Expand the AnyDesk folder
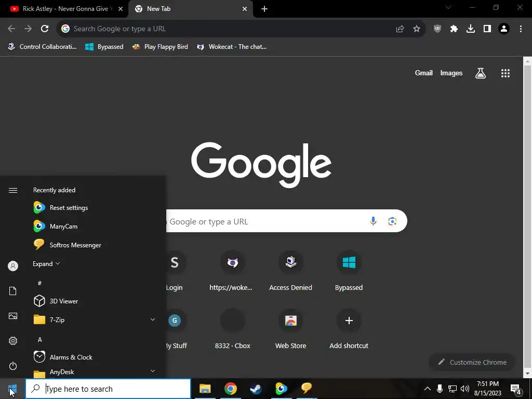Image resolution: width=532 pixels, height=399 pixels. 95,372
